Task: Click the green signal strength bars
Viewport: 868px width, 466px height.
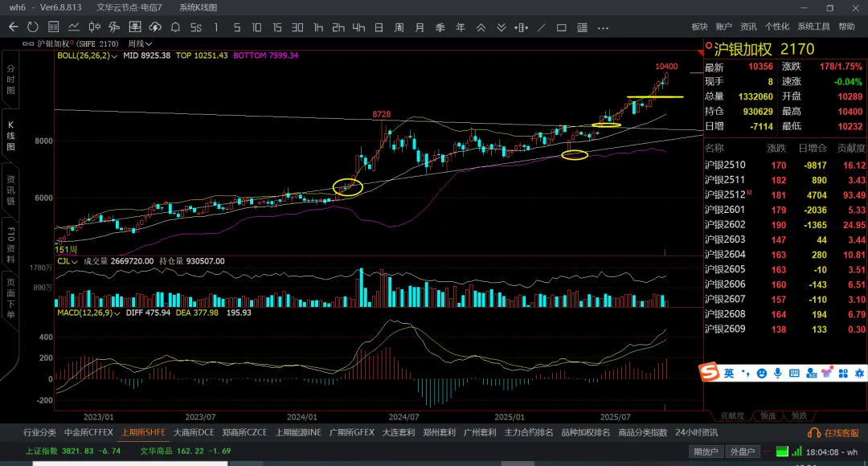Action: point(796,452)
